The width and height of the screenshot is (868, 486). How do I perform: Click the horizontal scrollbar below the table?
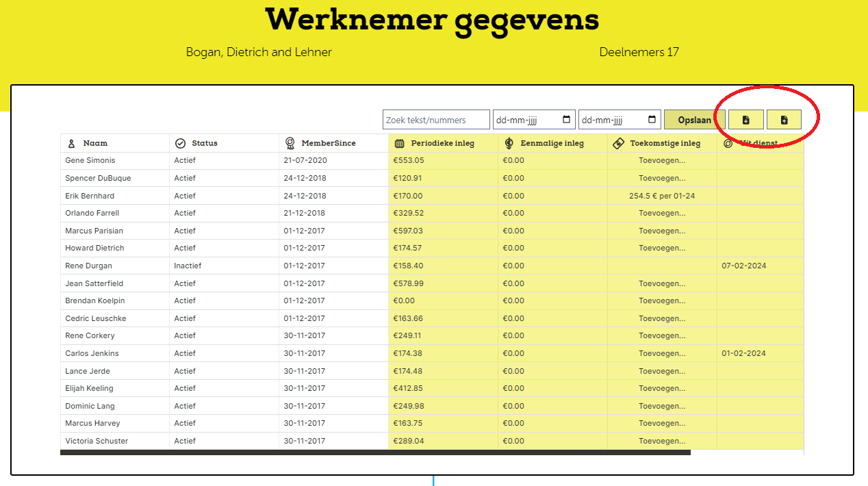(375, 452)
